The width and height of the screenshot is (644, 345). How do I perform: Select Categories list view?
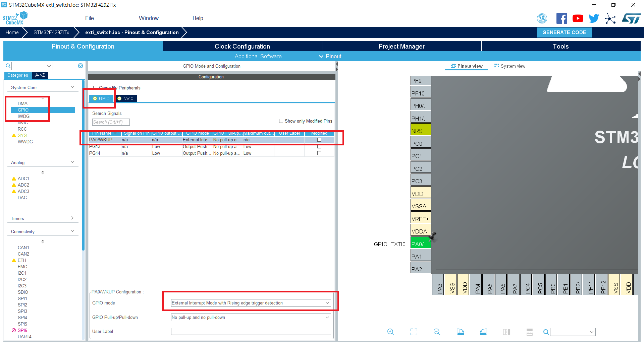point(18,75)
